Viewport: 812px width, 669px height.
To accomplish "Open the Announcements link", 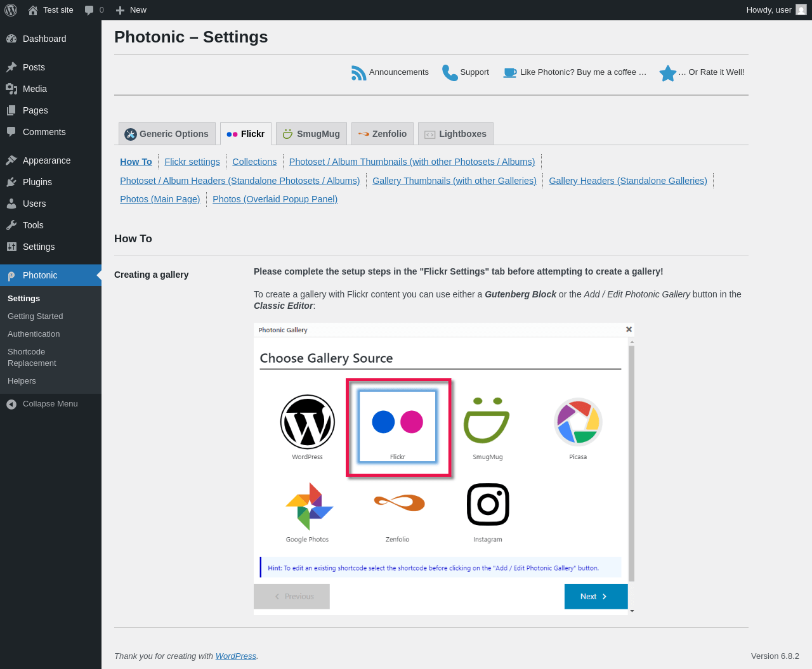I will pyautogui.click(x=399, y=72).
